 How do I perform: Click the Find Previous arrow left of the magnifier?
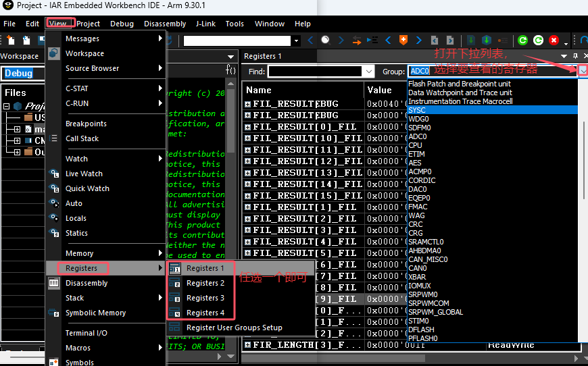310,40
